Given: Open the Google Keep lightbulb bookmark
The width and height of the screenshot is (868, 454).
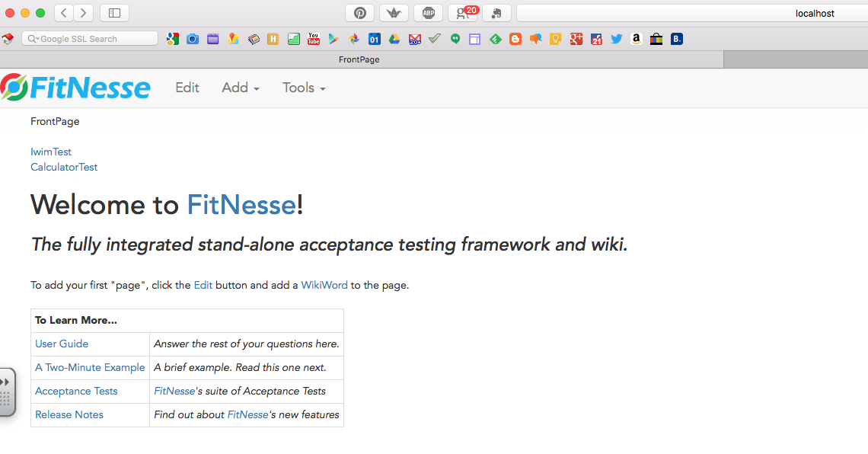Looking at the screenshot, I should tap(555, 39).
